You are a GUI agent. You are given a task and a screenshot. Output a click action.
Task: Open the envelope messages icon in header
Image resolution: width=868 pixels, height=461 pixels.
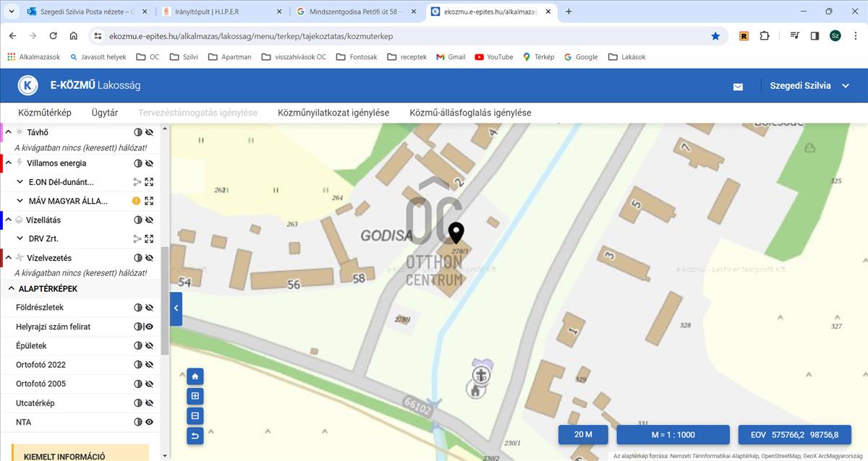tap(738, 87)
